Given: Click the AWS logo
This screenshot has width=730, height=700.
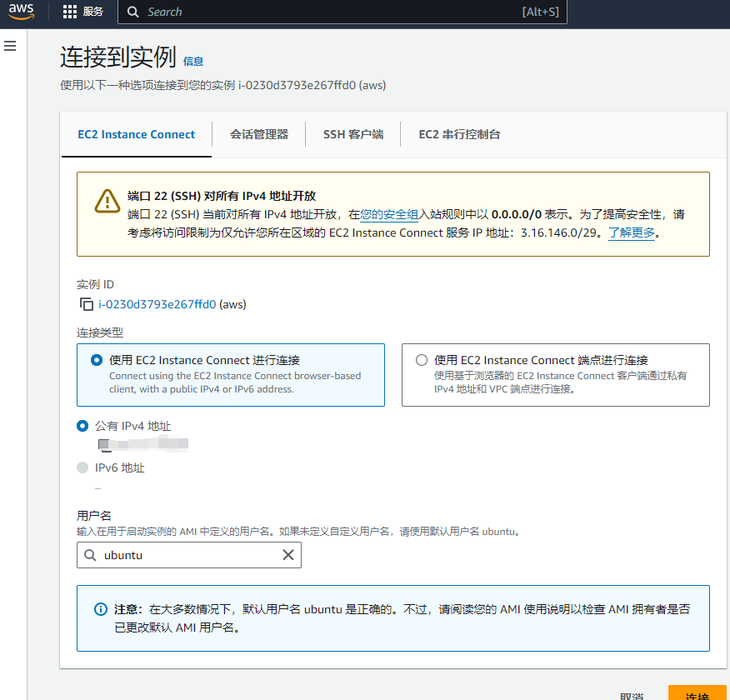Looking at the screenshot, I should coord(19,12).
